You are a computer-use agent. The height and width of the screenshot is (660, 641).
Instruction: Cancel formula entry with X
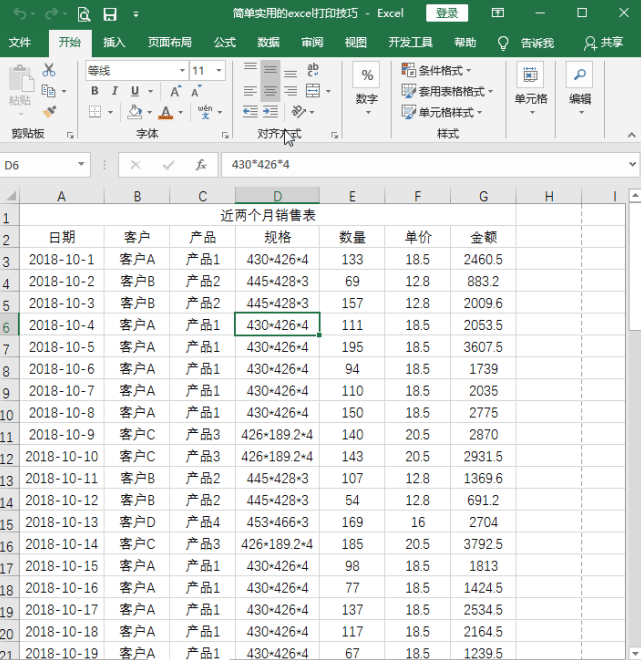(136, 165)
